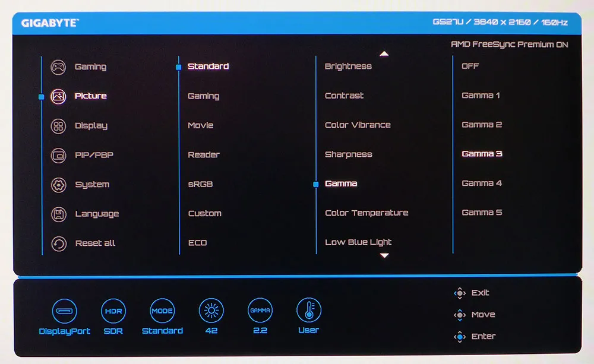The width and height of the screenshot is (594, 364).
Task: Click the brightness value 42
Action: tap(211, 331)
